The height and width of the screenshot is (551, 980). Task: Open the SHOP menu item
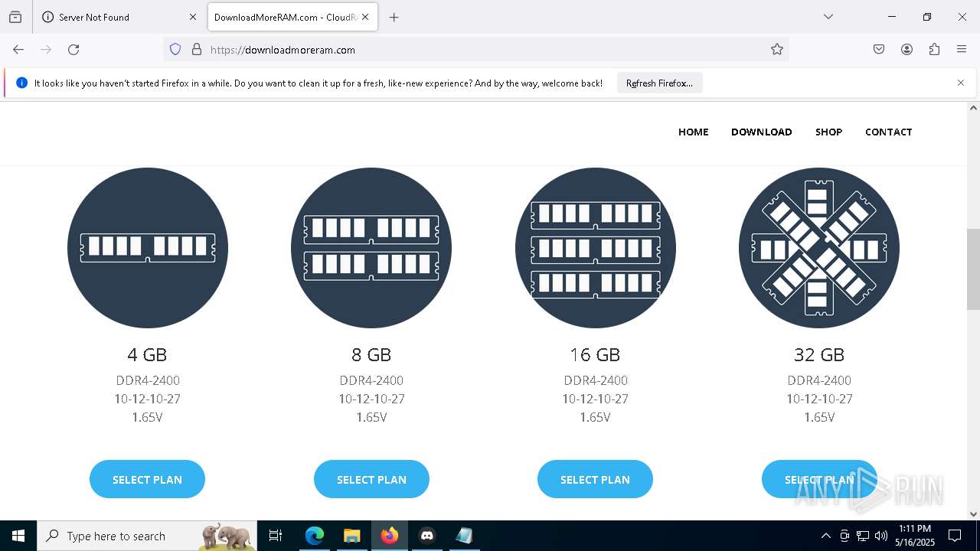[x=828, y=132]
